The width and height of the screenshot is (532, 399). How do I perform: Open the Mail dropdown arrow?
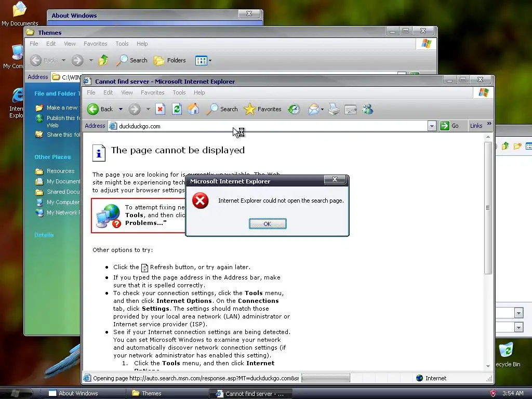[322, 109]
